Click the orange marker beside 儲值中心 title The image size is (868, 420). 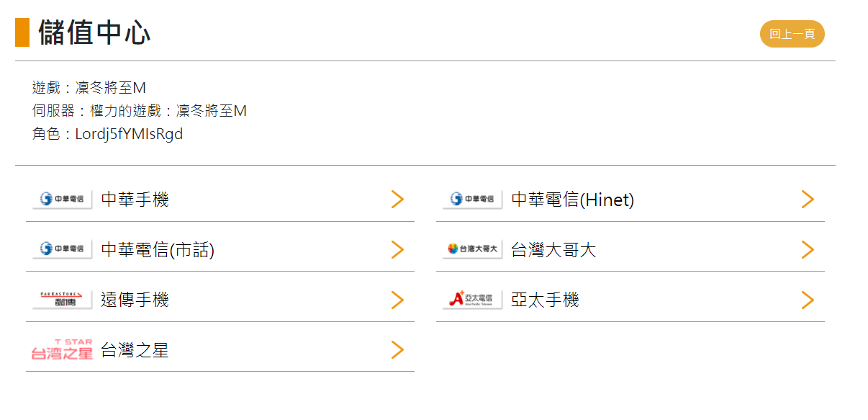[x=22, y=33]
